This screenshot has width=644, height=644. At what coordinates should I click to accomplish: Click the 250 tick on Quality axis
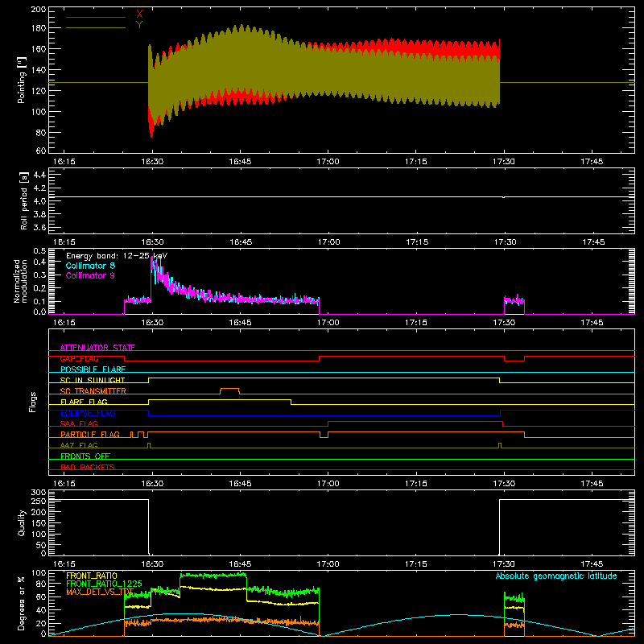[x=39, y=502]
